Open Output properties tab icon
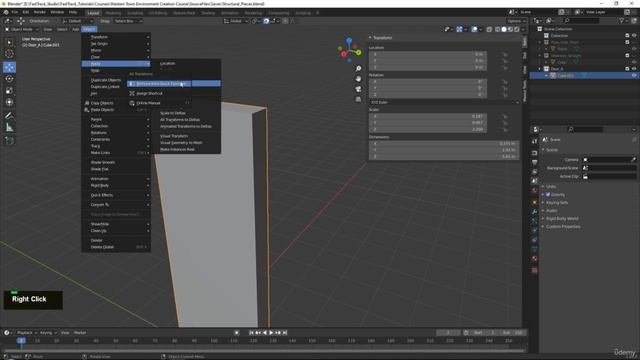640x360 pixels. pos(534,162)
